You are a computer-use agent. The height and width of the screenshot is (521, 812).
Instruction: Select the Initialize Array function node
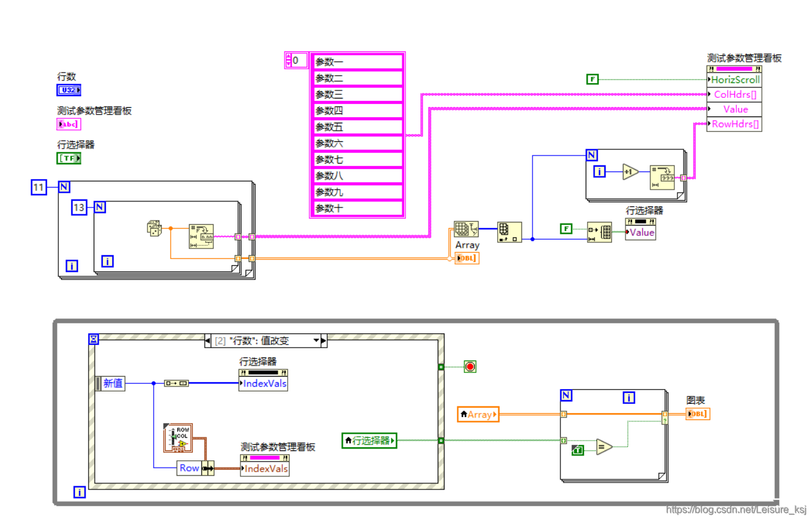(599, 232)
